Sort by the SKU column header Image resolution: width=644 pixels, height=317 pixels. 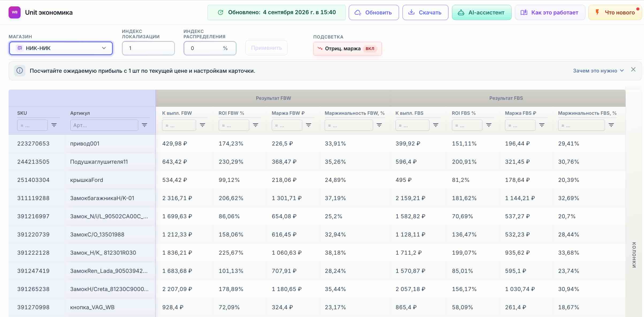point(22,113)
